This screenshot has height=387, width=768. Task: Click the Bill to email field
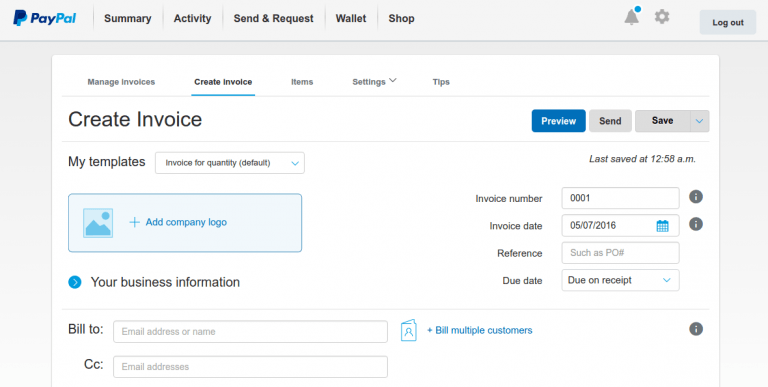250,332
